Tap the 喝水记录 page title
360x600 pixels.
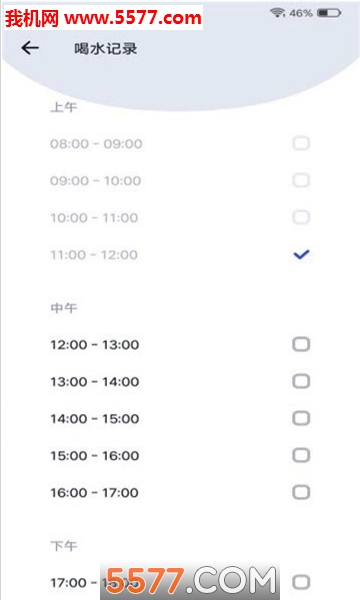point(106,49)
